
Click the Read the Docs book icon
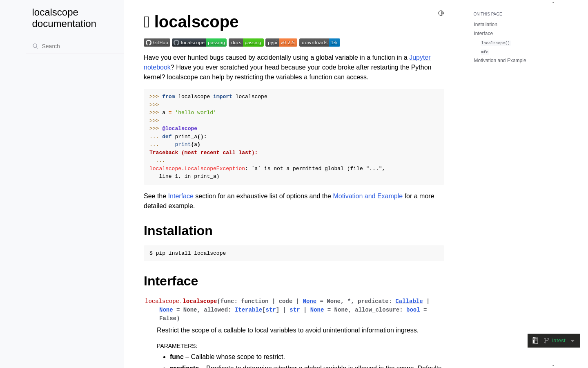coord(535,341)
